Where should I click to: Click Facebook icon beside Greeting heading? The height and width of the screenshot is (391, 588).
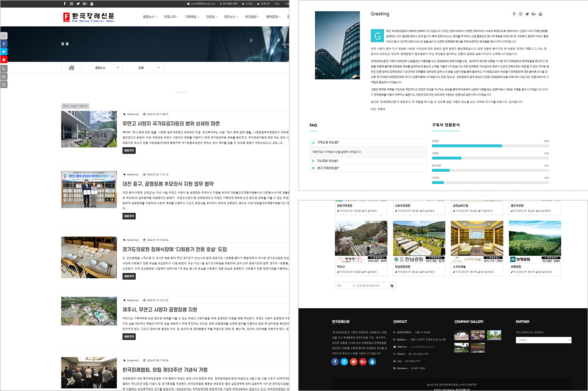(x=514, y=14)
